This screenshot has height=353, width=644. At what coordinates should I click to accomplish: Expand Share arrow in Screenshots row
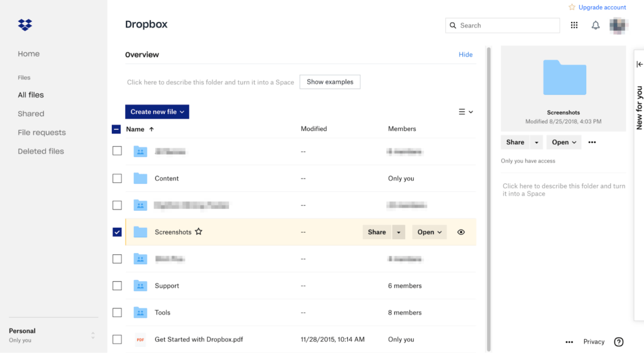pyautogui.click(x=398, y=232)
